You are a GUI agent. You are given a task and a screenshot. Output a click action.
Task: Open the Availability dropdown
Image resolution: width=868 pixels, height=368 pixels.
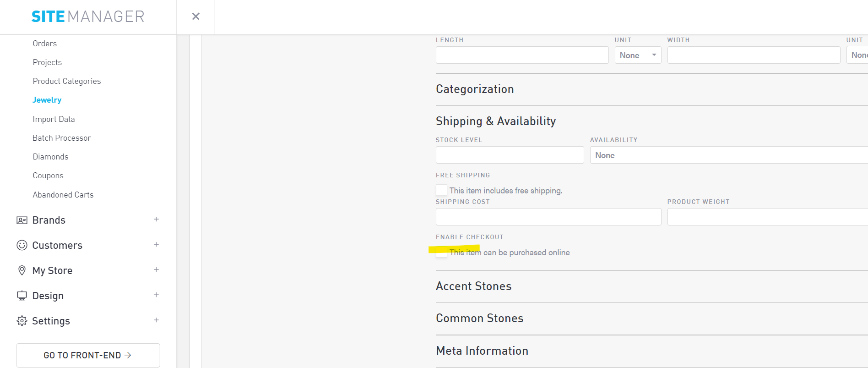728,155
